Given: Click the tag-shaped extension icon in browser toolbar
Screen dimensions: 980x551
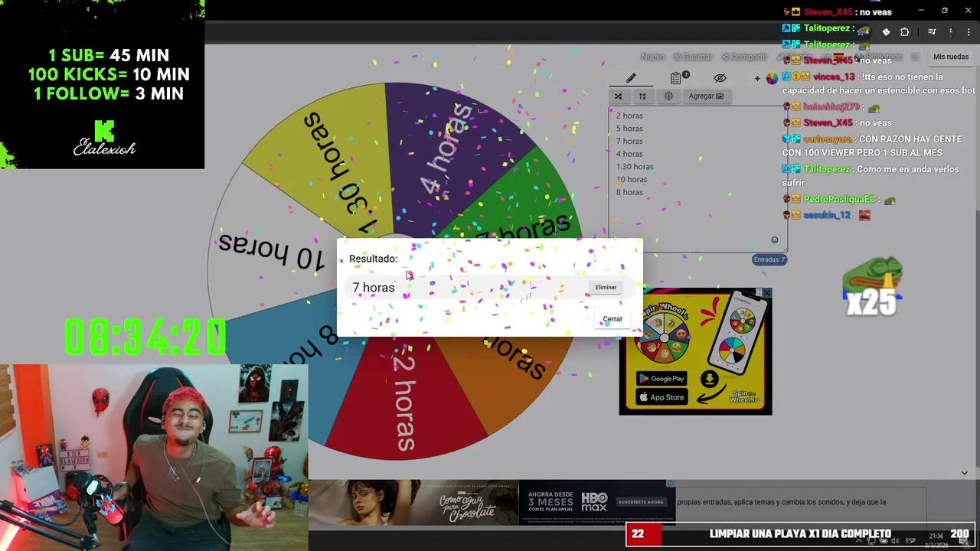Looking at the screenshot, I should tap(886, 32).
